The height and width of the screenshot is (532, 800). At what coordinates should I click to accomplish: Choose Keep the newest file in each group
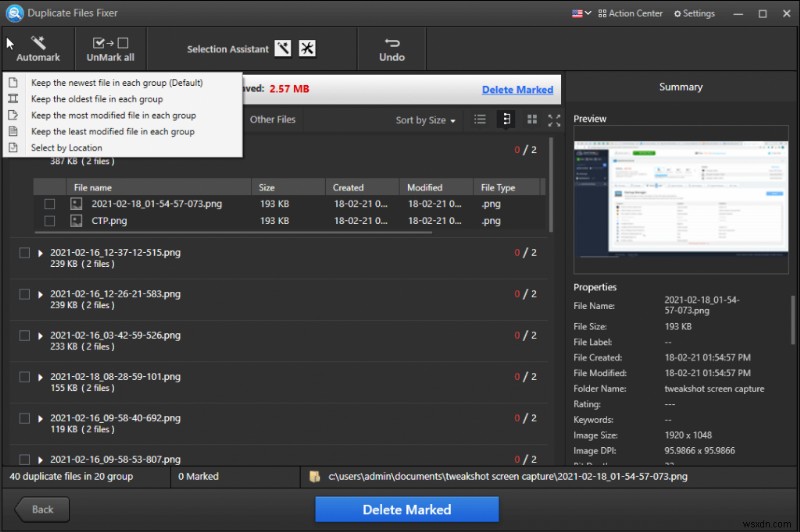point(116,83)
